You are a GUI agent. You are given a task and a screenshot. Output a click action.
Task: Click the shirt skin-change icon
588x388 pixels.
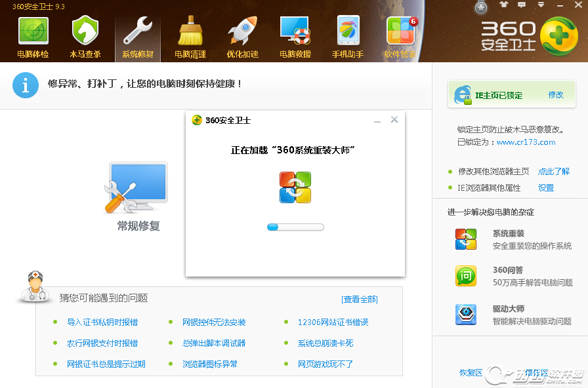pyautogui.click(x=503, y=6)
